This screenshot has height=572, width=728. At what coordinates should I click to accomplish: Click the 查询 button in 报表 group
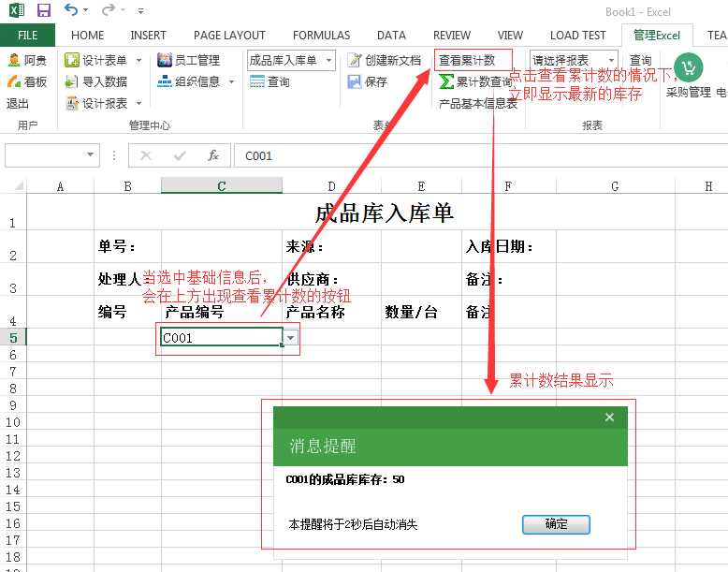click(641, 61)
